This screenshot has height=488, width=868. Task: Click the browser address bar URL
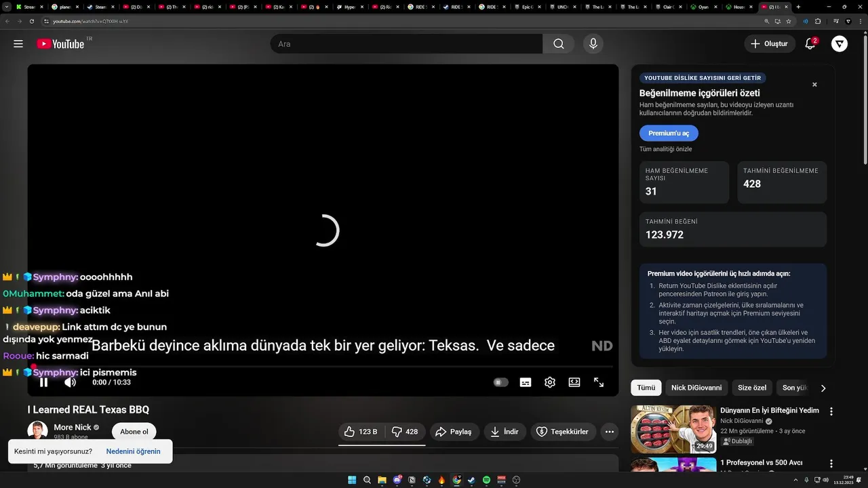[x=90, y=22]
